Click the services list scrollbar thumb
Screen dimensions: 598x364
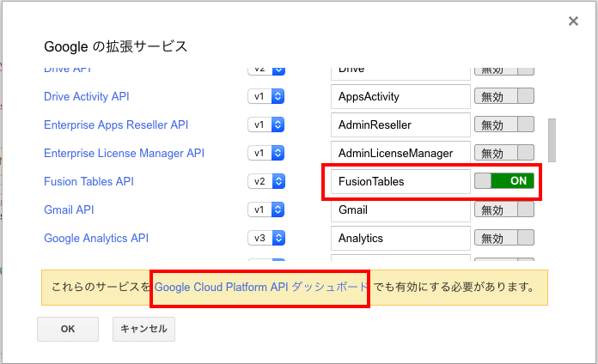click(552, 140)
